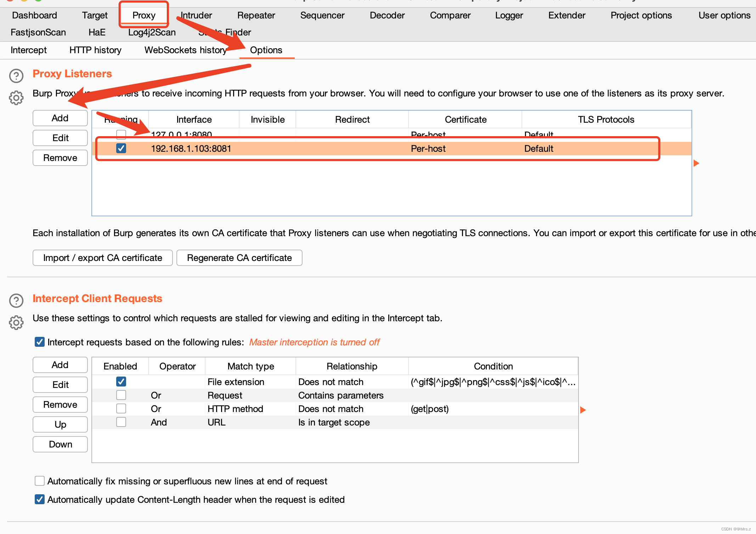Click the Regenerate CA certificate button
This screenshot has width=756, height=534.
(239, 258)
